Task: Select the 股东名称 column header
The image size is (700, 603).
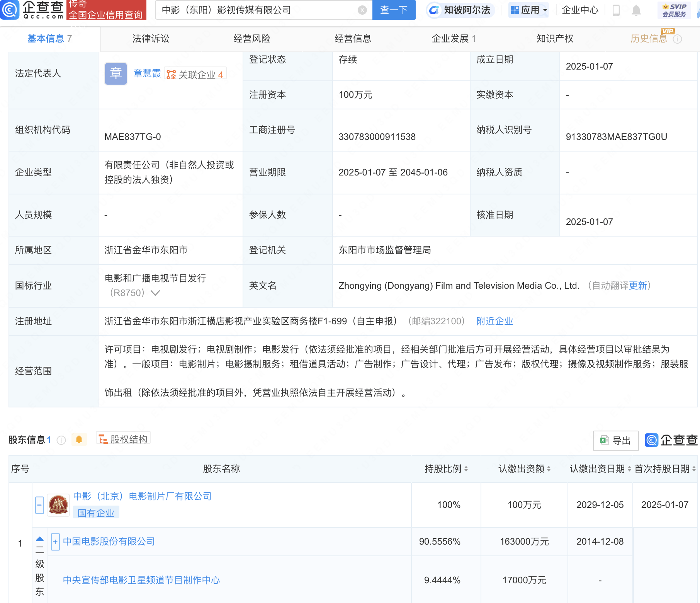Action: tap(221, 469)
